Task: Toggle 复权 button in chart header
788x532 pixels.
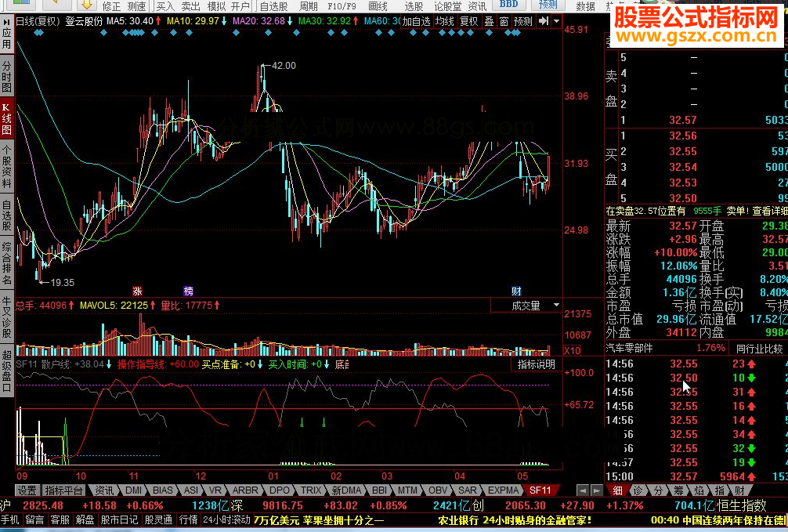Action: (469, 21)
